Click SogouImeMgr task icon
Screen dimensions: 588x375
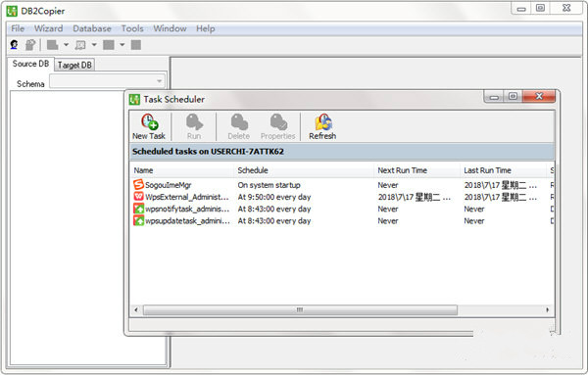[138, 184]
